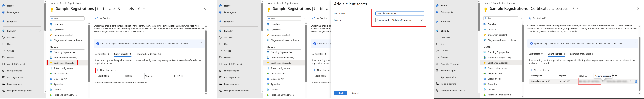Screen dimensions: 644x99
Task: Collapse Entra ID section in the middle screenshot
Action: pos(258,31)
